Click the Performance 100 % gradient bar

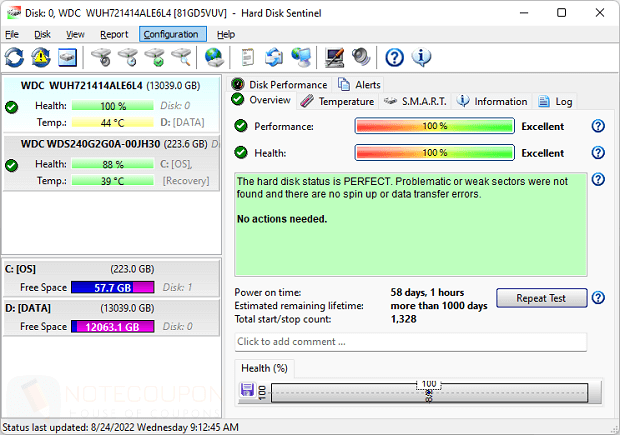click(x=435, y=126)
